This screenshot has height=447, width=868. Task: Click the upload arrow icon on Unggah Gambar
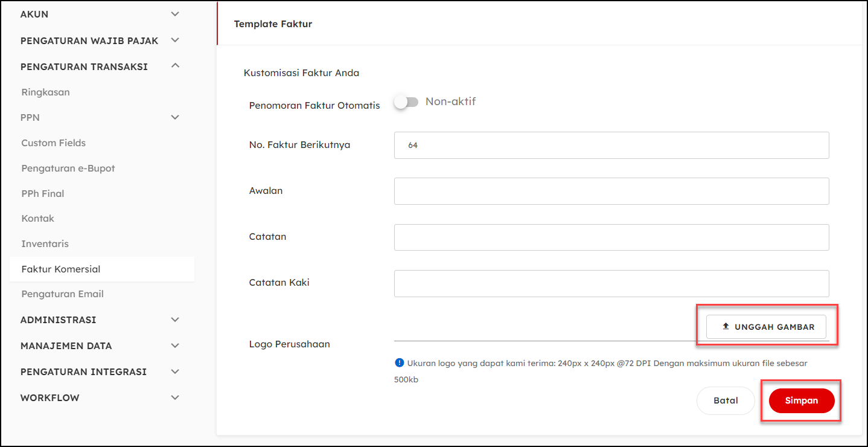point(726,327)
